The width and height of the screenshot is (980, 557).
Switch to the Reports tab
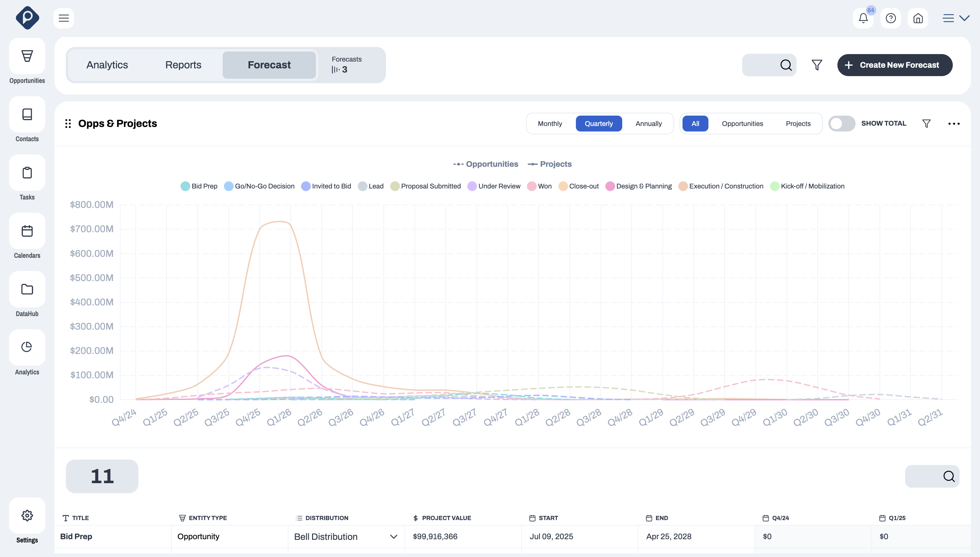coord(183,65)
